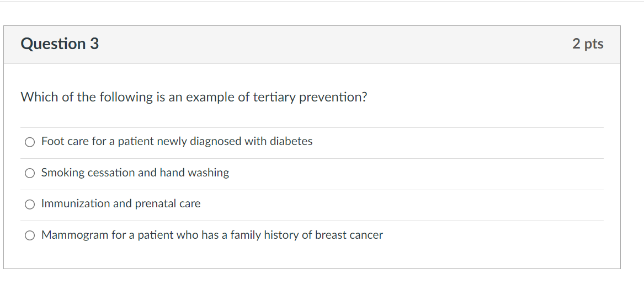
Task: Click the '2 pts' points label
Action: click(588, 44)
